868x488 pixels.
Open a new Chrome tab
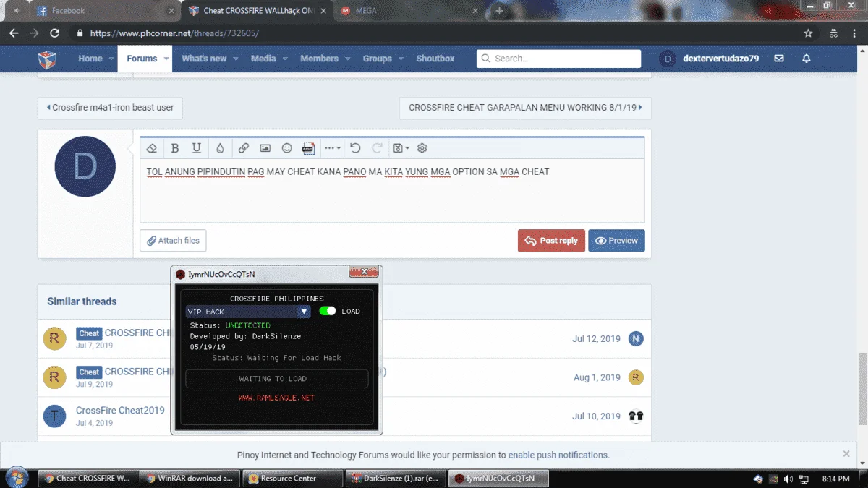click(x=499, y=11)
